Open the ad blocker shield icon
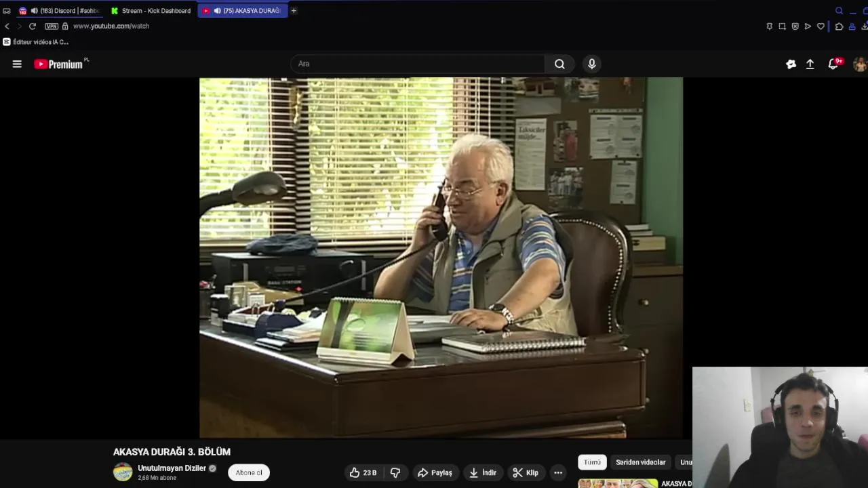868x488 pixels. click(x=795, y=26)
